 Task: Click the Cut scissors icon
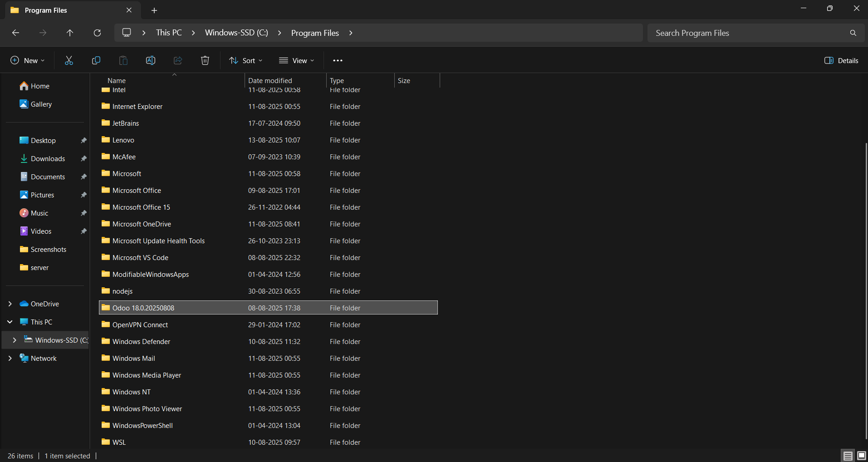(69, 60)
